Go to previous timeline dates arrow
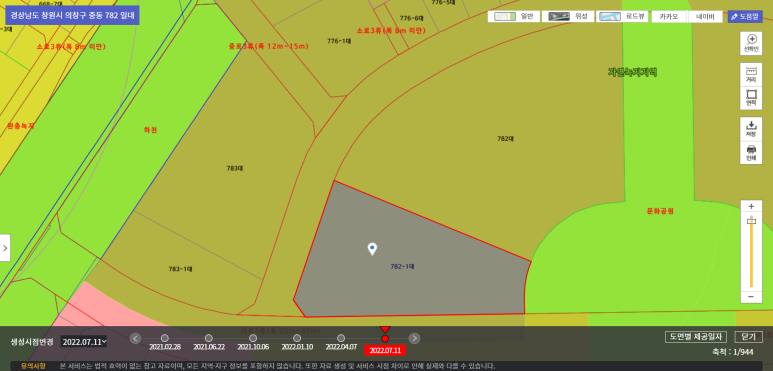 coord(136,338)
